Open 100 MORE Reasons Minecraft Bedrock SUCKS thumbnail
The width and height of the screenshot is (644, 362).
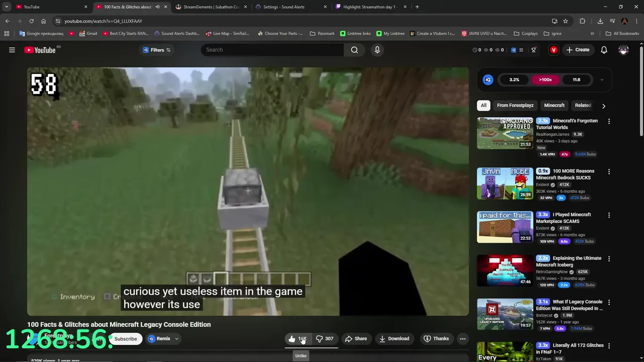(505, 184)
